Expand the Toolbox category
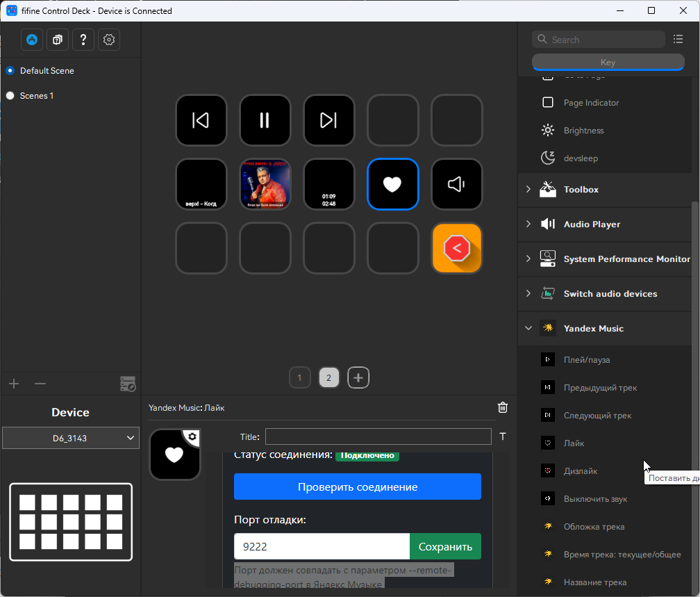Image resolution: width=700 pixels, height=597 pixels. coord(528,189)
